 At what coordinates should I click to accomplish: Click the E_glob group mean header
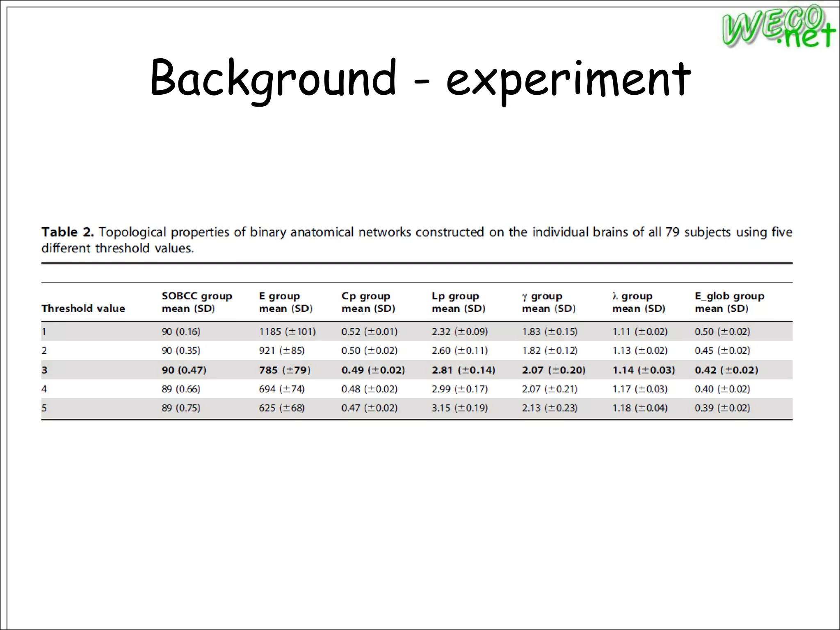click(x=729, y=302)
